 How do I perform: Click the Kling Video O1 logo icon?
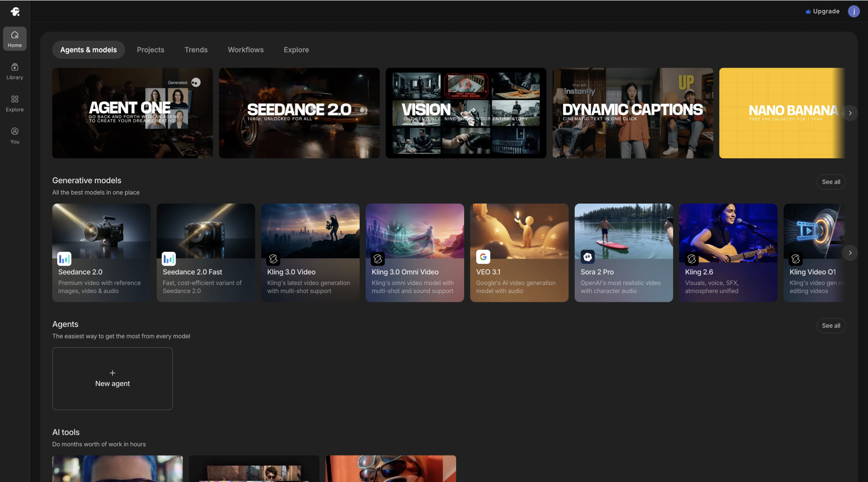tap(796, 259)
